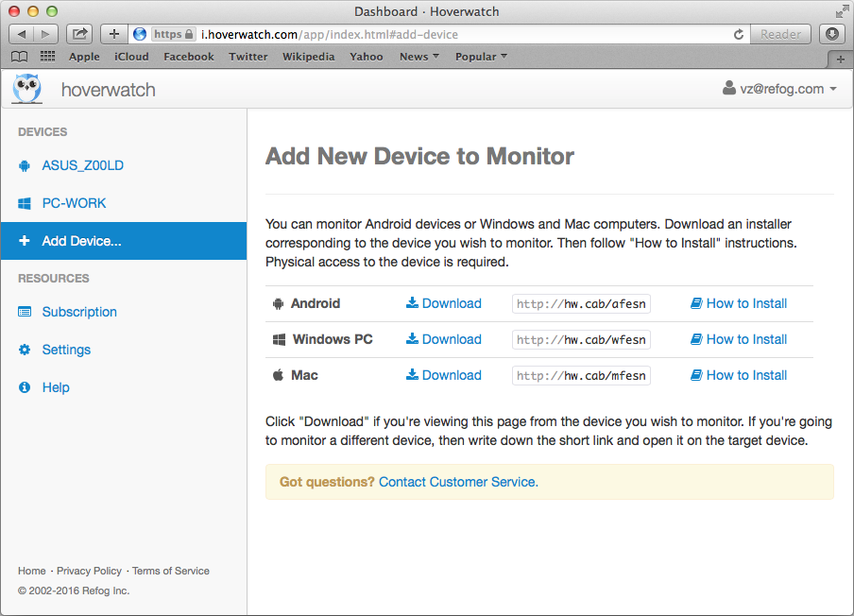Open the Popular bookmarks dropdown

pos(481,57)
